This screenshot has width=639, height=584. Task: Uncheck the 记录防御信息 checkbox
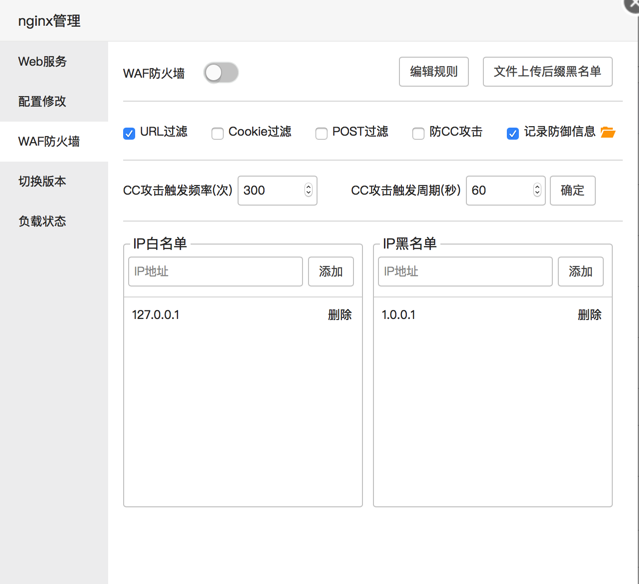click(x=513, y=133)
